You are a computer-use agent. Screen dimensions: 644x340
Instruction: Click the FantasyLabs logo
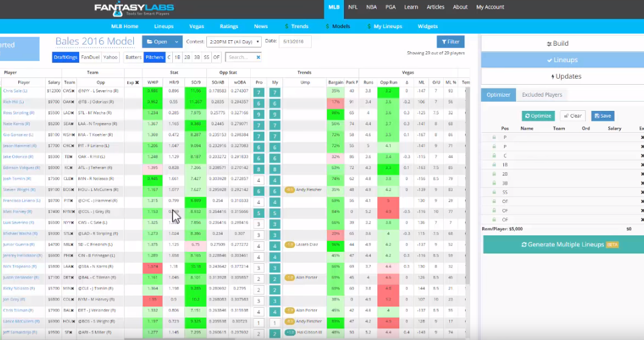point(134,9)
